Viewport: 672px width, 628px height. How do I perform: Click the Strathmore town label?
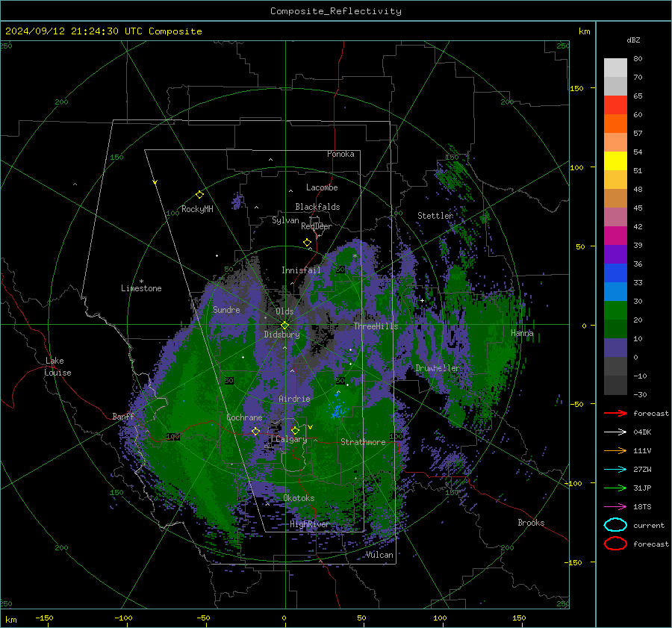[363, 442]
